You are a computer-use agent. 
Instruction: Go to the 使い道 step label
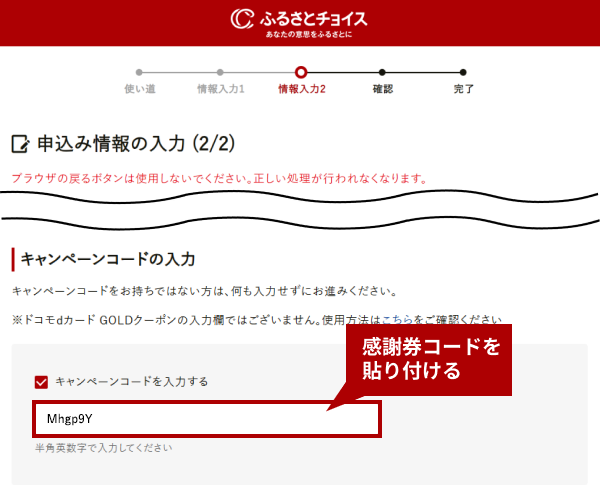click(x=139, y=90)
